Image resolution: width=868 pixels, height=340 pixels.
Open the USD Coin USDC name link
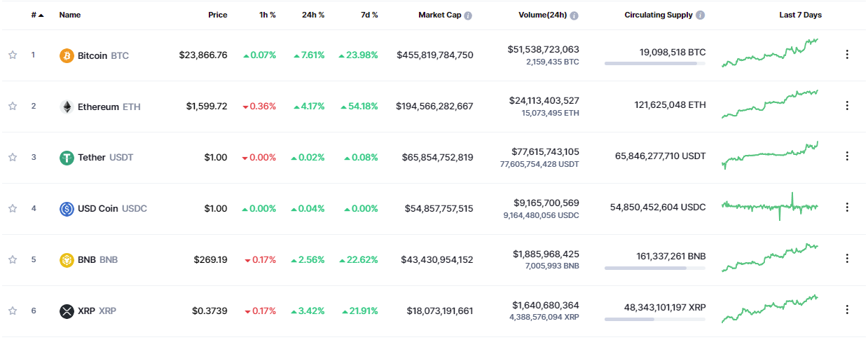point(112,208)
